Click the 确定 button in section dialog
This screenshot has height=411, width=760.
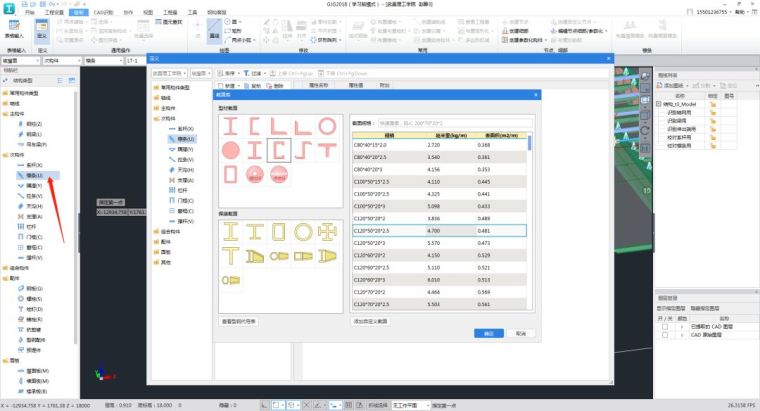click(487, 333)
